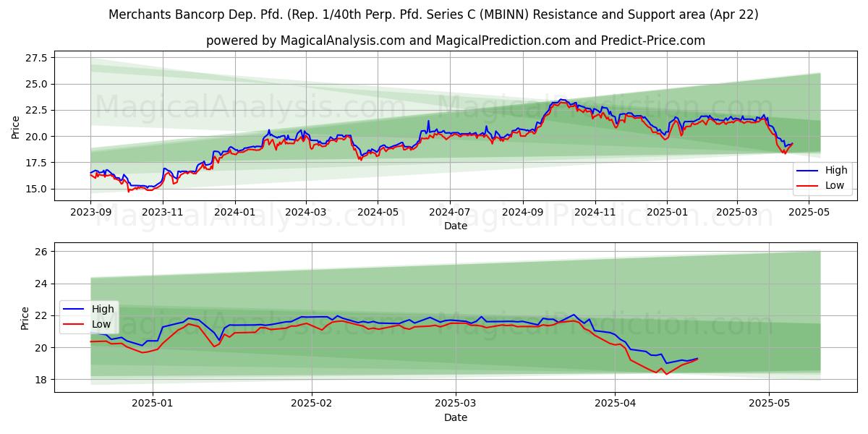Click the chart title mentioning MBINN
868x434 pixels.
pos(434,14)
